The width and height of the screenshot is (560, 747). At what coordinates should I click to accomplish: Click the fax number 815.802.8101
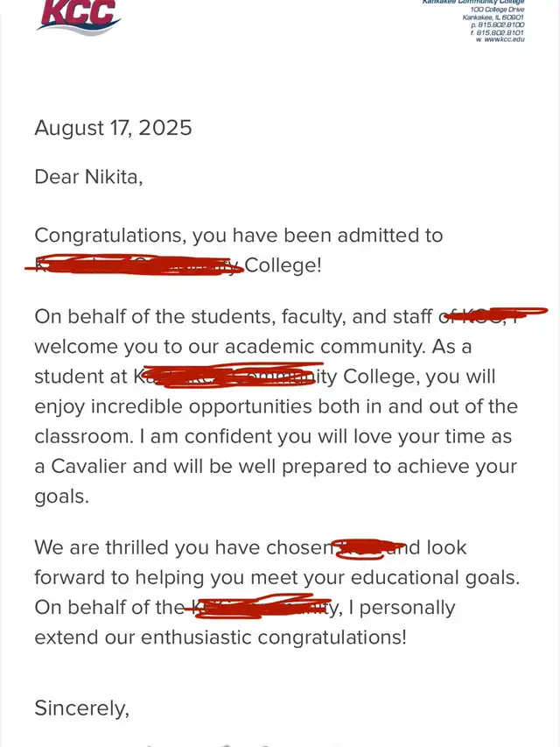[x=499, y=33]
